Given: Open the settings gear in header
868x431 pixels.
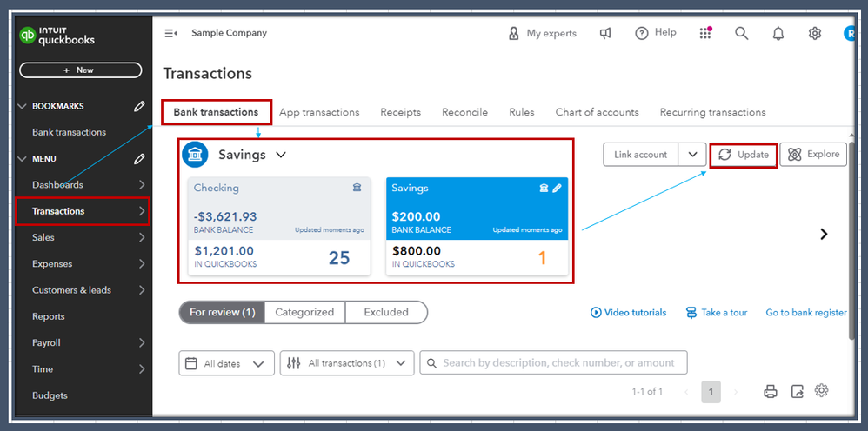Looking at the screenshot, I should tap(814, 34).
